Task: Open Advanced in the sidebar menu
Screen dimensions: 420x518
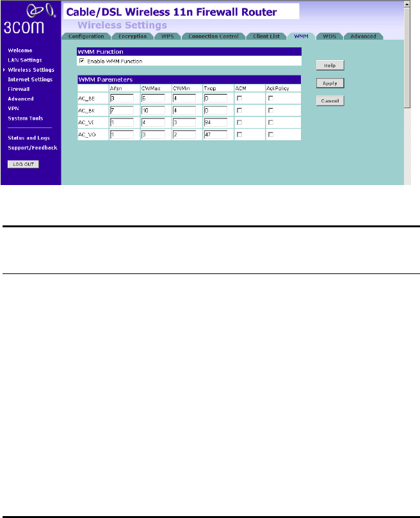Action: (x=20, y=99)
